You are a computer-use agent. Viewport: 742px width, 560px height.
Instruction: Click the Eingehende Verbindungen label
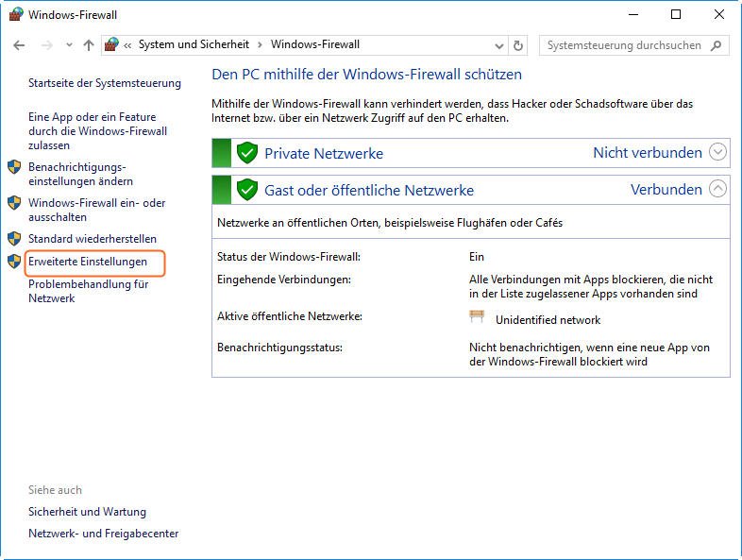pos(284,280)
